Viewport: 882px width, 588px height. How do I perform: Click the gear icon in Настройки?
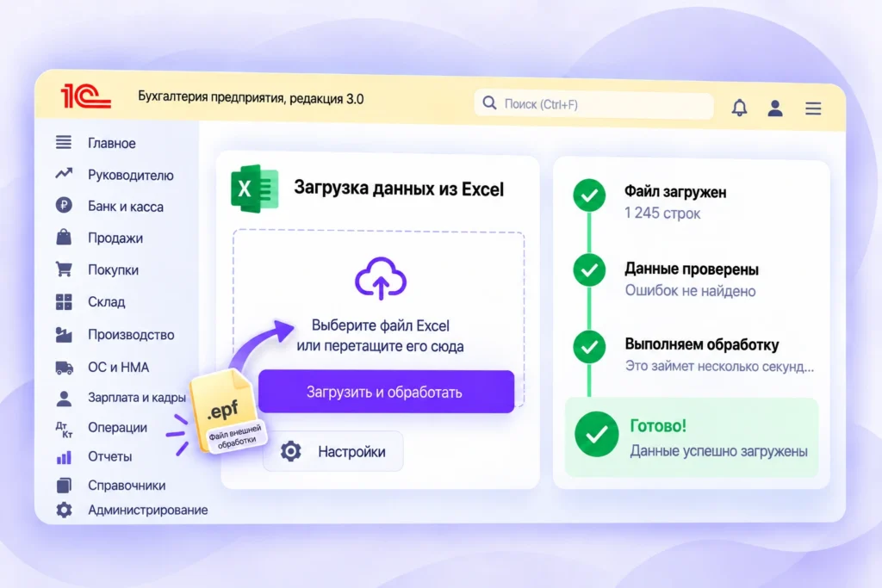[291, 451]
